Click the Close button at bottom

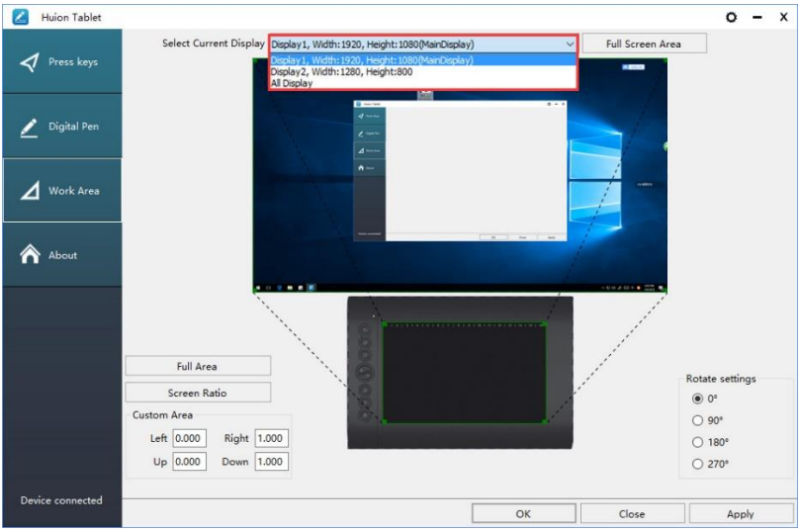pos(632,513)
